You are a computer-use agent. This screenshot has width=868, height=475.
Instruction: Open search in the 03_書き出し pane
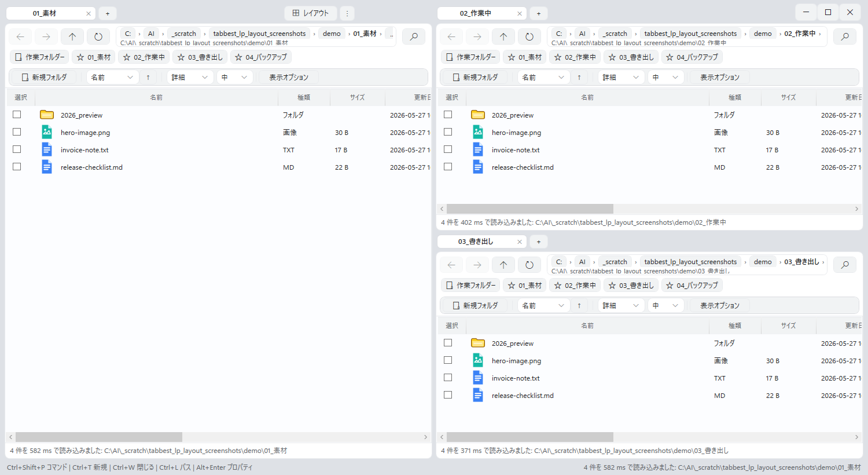(845, 265)
